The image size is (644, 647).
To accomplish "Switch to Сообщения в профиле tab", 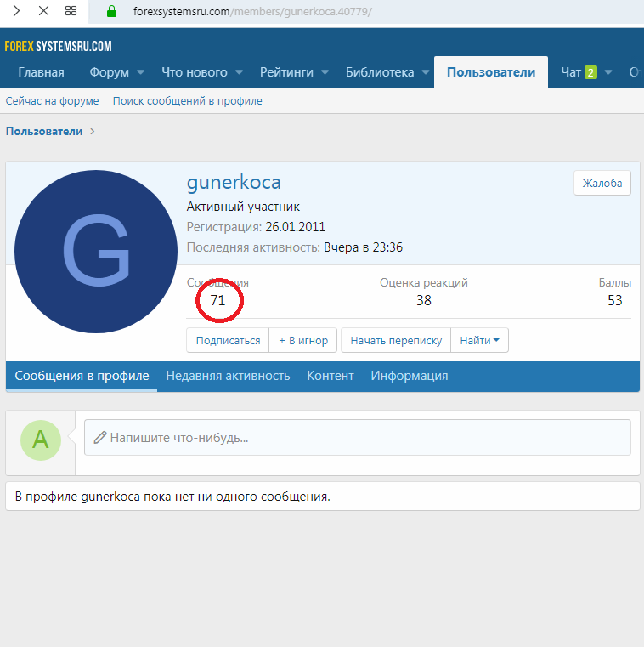I will tap(82, 376).
